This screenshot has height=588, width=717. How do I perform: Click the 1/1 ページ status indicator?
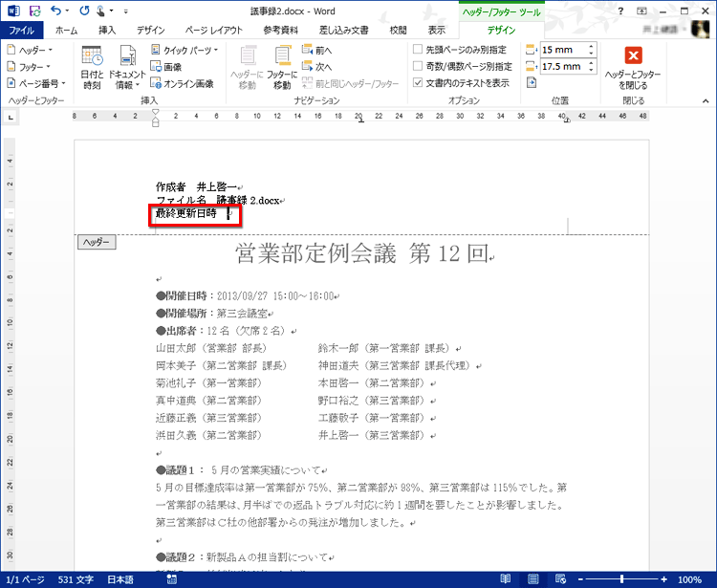[x=25, y=579]
